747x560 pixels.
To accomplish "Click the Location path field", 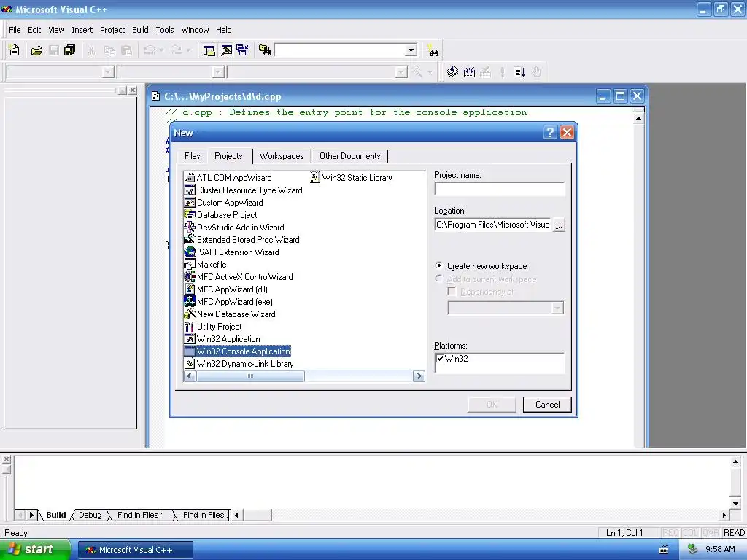I will (x=493, y=225).
